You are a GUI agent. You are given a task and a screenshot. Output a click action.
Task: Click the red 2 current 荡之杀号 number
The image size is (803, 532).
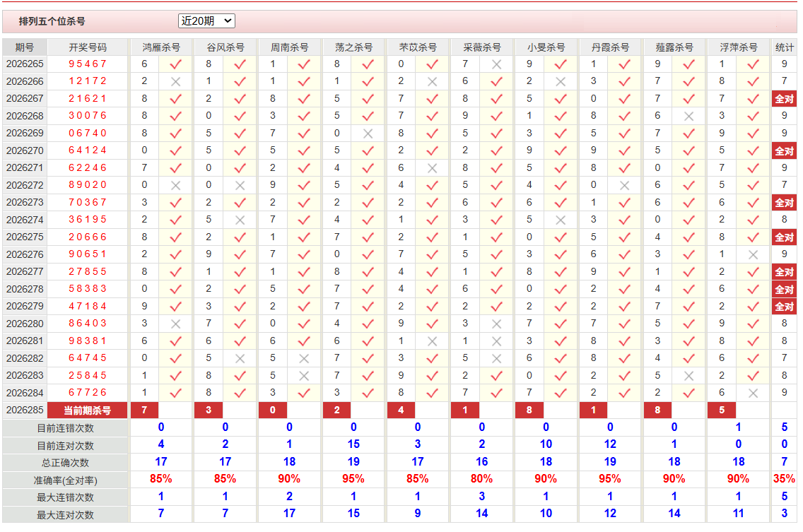pos(336,410)
